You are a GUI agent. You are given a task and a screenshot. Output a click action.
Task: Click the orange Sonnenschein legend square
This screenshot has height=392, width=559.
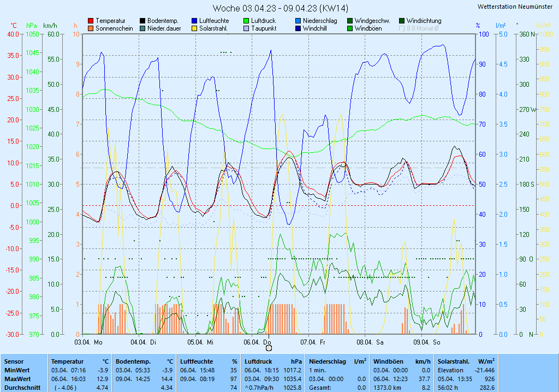91,28
